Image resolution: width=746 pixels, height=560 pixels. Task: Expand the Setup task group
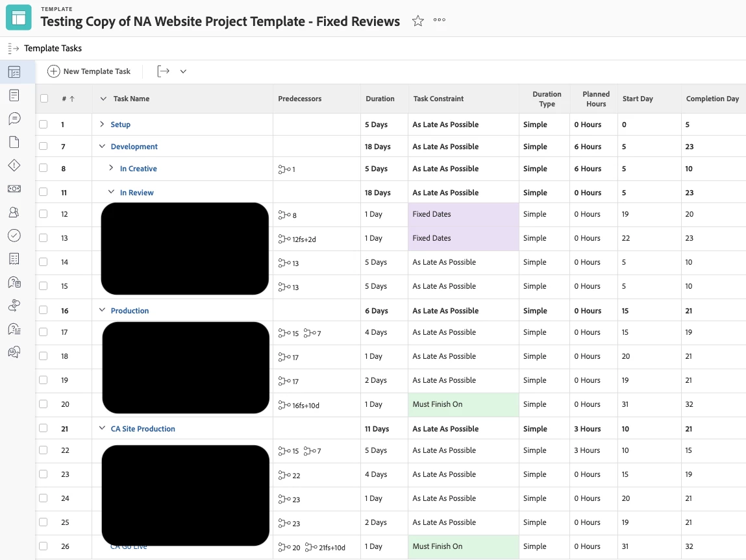click(x=102, y=124)
